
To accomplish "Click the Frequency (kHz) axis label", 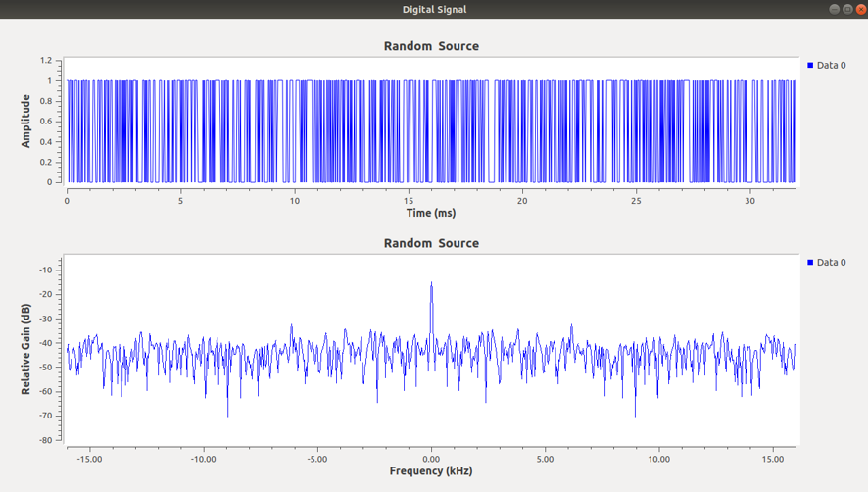I will point(431,470).
